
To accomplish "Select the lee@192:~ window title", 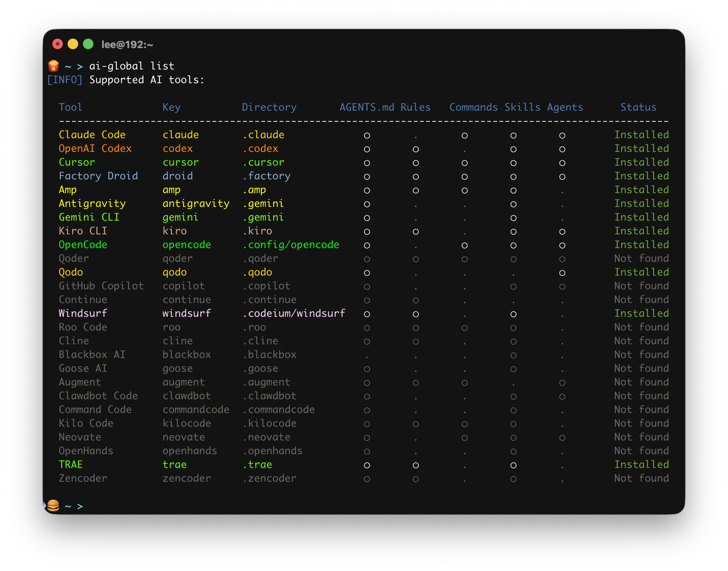I will coord(127,45).
